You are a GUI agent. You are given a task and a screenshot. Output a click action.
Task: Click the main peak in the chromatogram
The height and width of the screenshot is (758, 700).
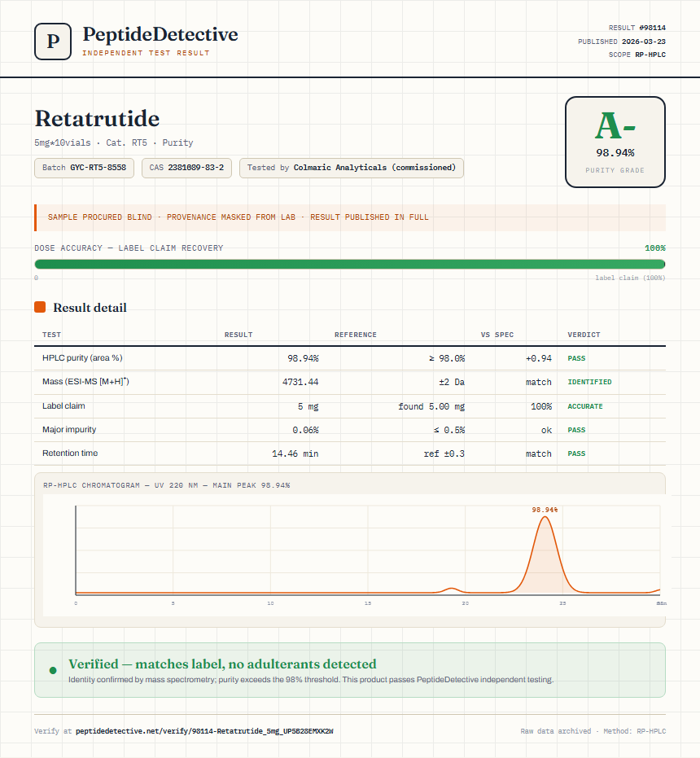pyautogui.click(x=545, y=556)
